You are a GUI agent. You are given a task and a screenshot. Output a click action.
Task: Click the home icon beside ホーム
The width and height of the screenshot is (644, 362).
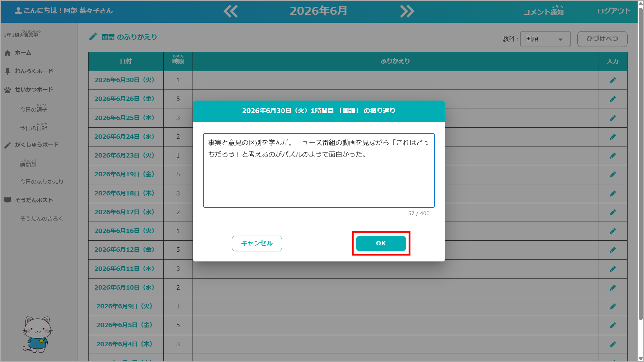(7, 53)
